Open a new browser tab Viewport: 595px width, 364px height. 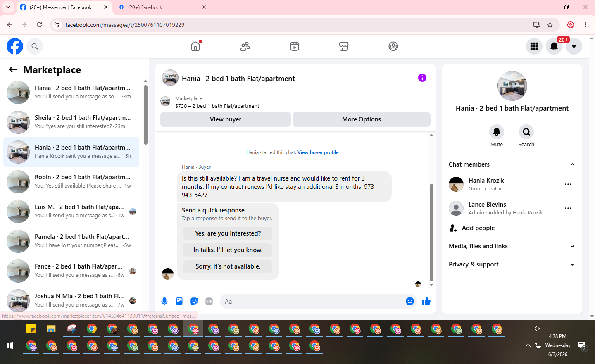219,7
